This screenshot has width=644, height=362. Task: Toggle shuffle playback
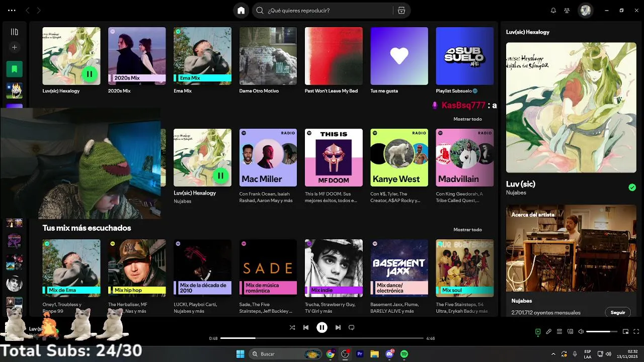[x=292, y=327]
